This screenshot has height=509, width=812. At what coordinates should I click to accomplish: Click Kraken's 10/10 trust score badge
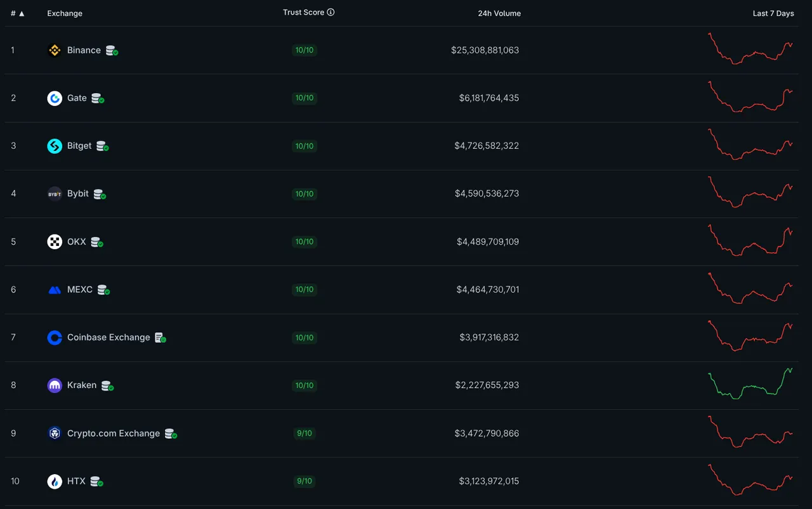(304, 385)
